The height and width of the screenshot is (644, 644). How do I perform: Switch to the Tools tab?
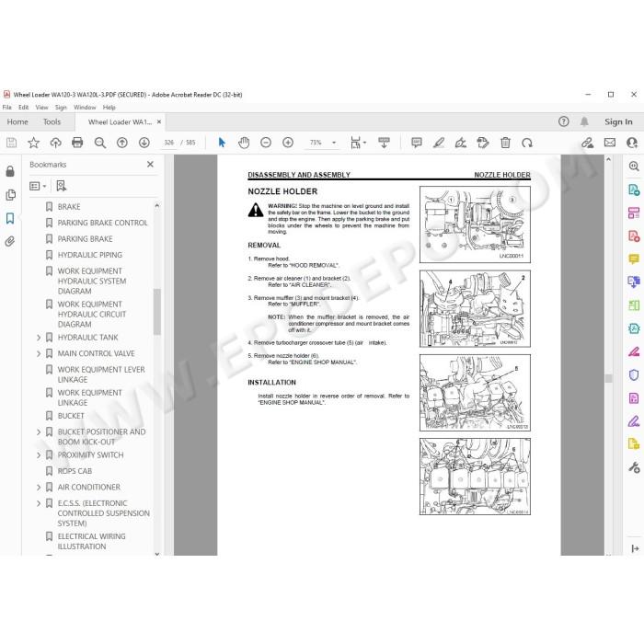click(52, 121)
